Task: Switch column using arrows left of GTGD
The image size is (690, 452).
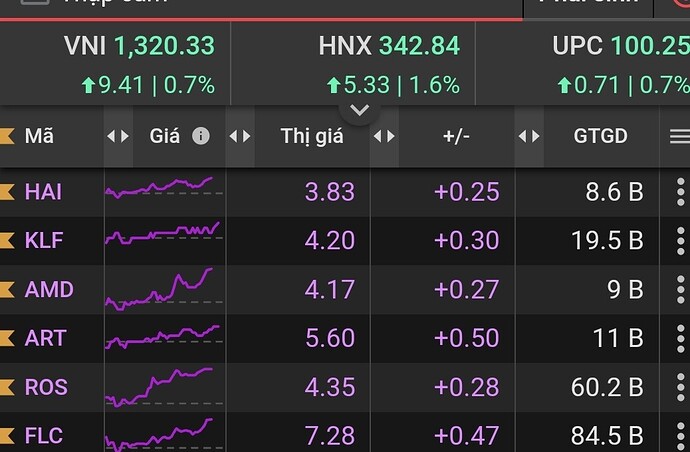Action: coord(529,136)
